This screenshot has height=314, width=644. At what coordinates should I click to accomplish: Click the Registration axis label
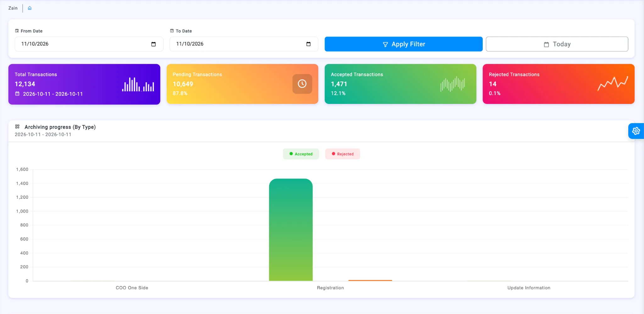330,288
